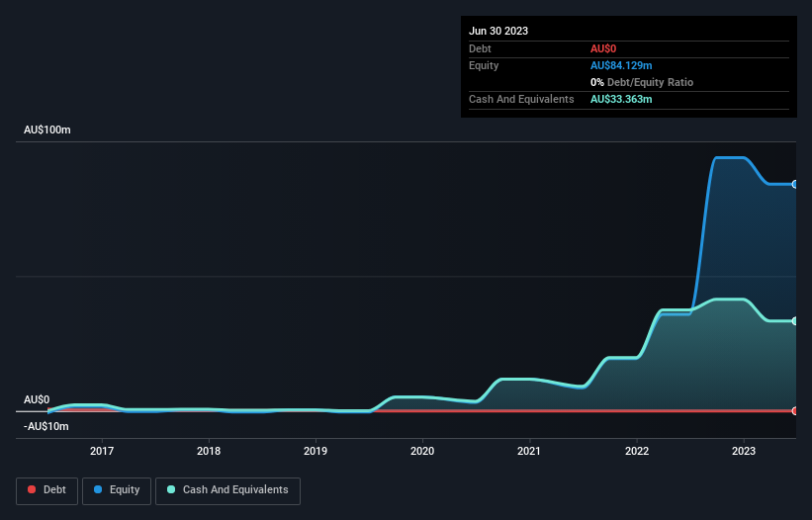
Task: Click the Jun 30 2023 tooltip date
Action: click(x=498, y=31)
